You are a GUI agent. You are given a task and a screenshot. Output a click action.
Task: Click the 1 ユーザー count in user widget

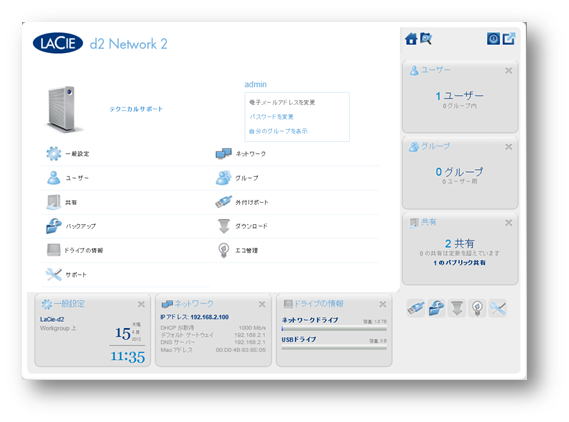pyautogui.click(x=459, y=96)
